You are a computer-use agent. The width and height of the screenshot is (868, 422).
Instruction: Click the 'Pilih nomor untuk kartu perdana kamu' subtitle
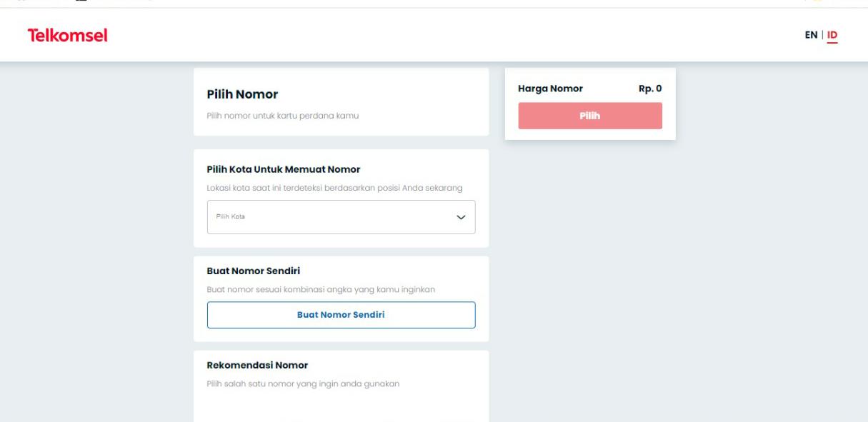(282, 116)
